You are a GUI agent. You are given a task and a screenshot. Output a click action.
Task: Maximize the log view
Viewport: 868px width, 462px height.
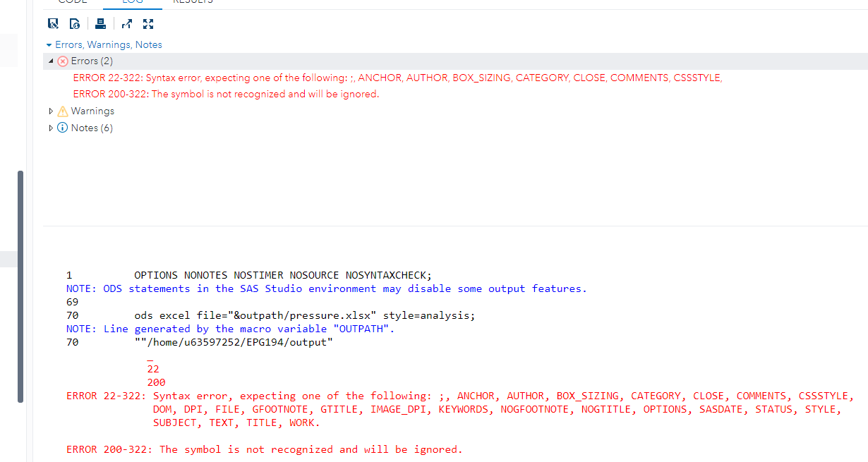click(x=148, y=23)
